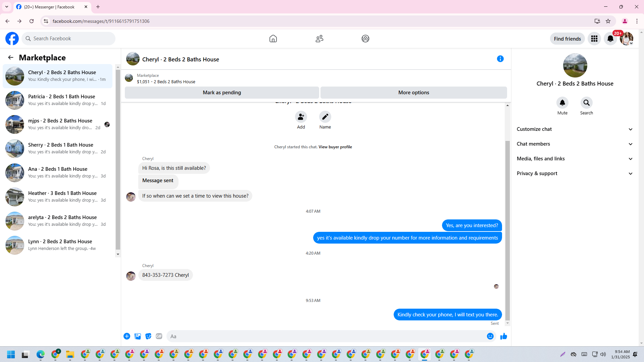Click the Name edit pencil icon

point(325,117)
